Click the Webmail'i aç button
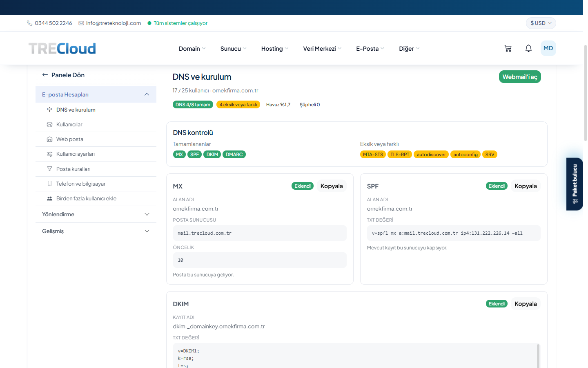Image resolution: width=588 pixels, height=368 pixels. coord(520,77)
